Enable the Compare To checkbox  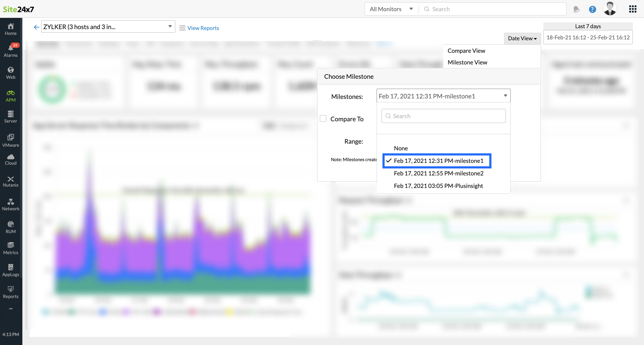point(323,119)
